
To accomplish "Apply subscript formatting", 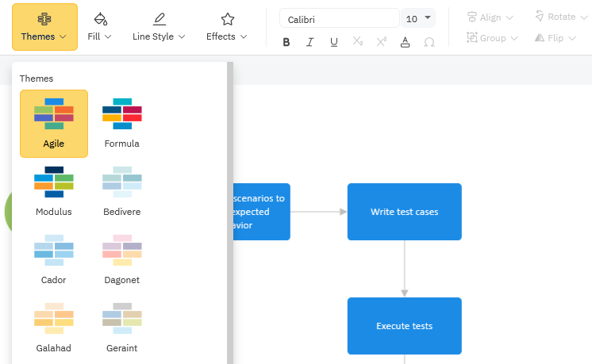I will [x=357, y=42].
